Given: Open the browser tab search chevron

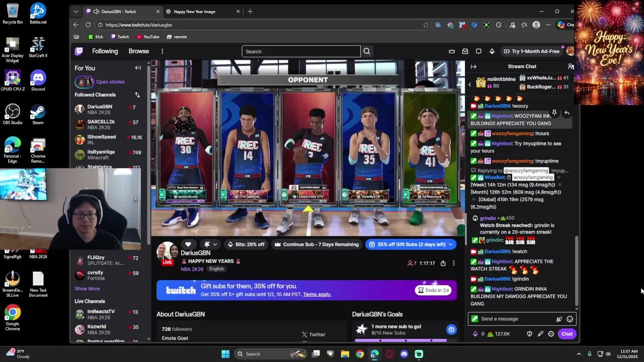Looking at the screenshot, I should [76, 12].
